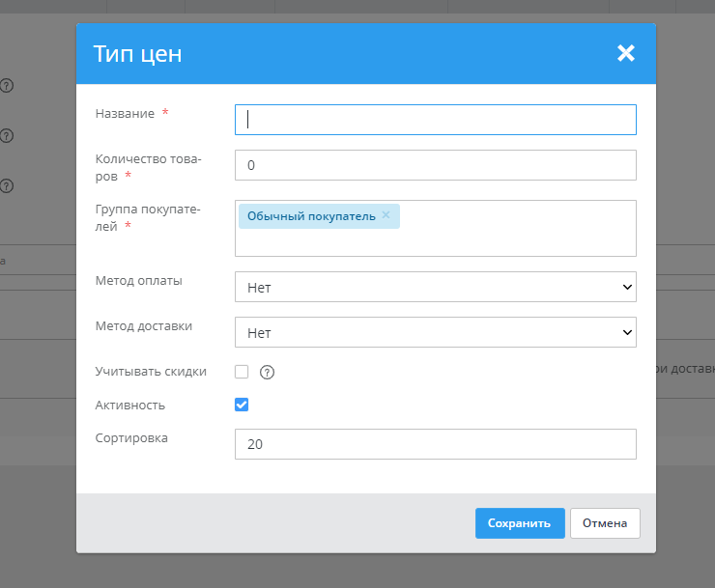Click lowest help icon behind dialog at left edge
The image size is (715, 588).
pyautogui.click(x=6, y=185)
